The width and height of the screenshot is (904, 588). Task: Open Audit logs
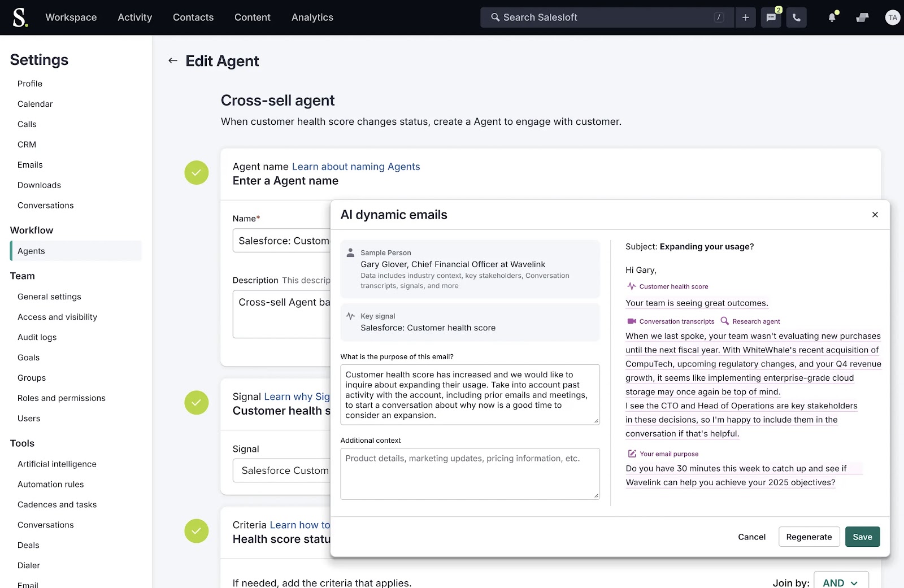click(x=37, y=337)
